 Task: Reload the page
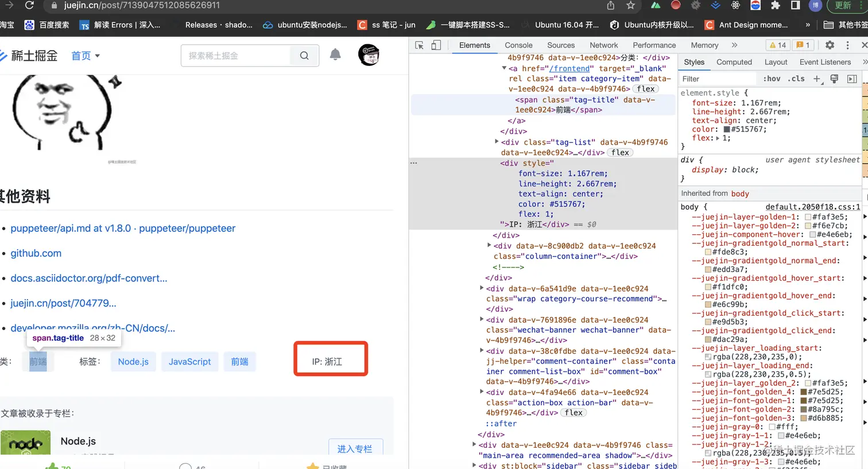(29, 5)
